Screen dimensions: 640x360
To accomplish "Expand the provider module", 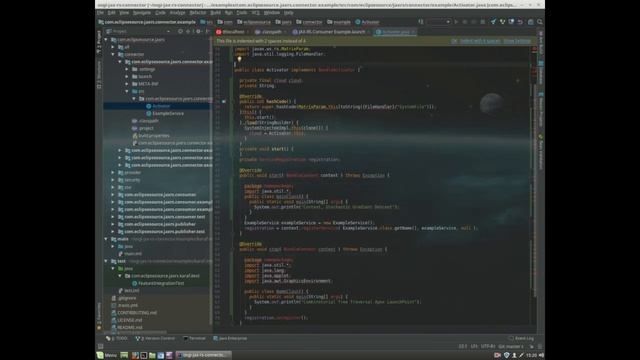I will coord(113,173).
